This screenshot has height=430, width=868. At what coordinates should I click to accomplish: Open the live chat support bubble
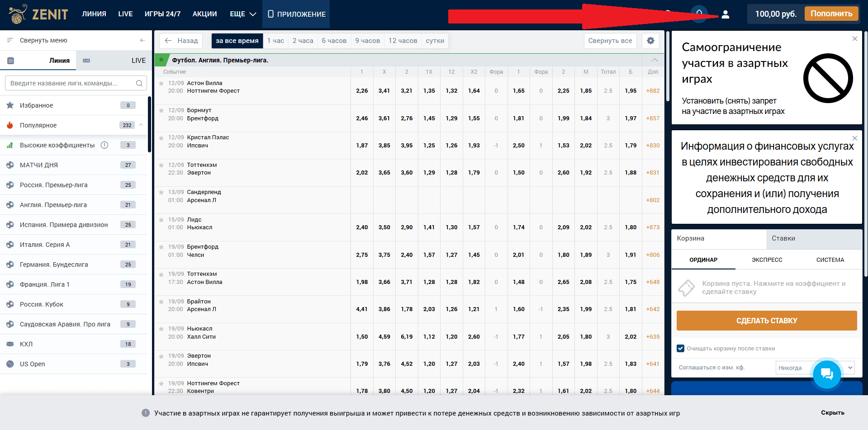pyautogui.click(x=827, y=374)
